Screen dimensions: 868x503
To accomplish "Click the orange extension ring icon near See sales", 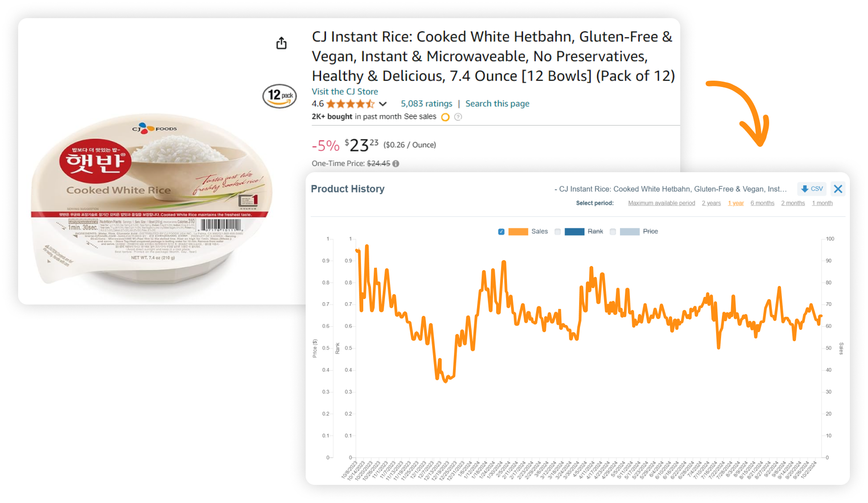I will (x=445, y=117).
